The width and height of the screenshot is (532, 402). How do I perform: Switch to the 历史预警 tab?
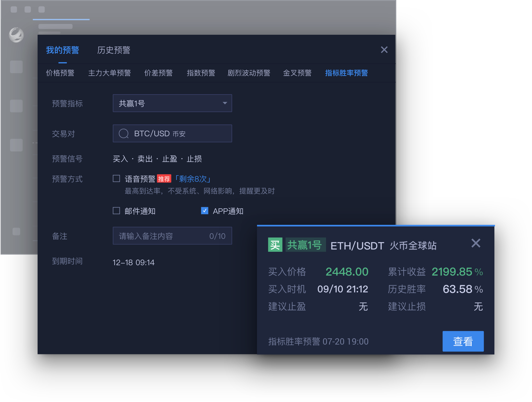[x=114, y=50]
